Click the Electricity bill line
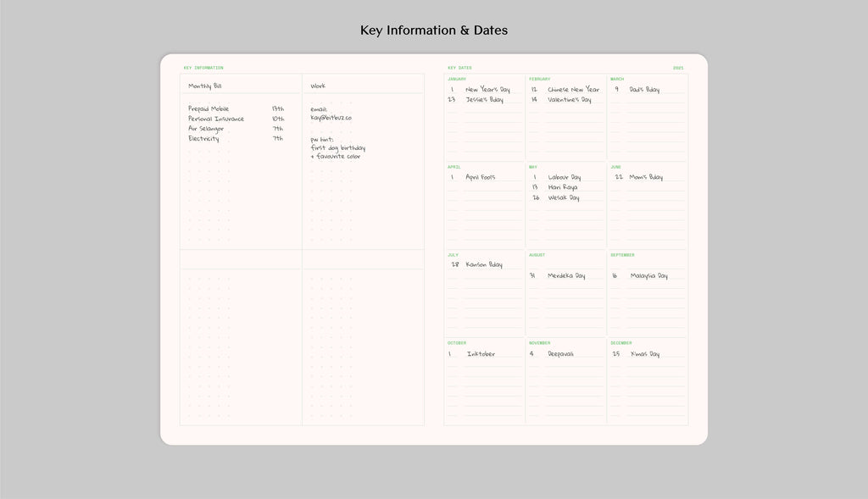This screenshot has height=499, width=868. pos(203,139)
